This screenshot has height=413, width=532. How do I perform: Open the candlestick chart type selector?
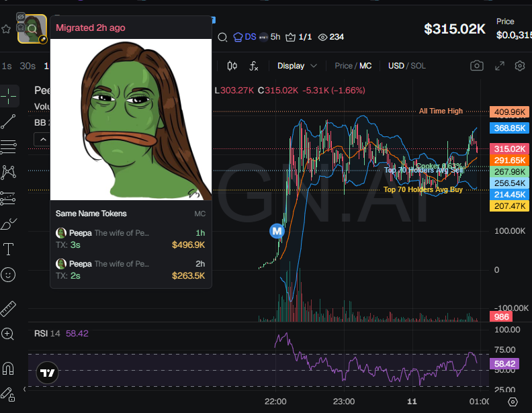click(232, 66)
